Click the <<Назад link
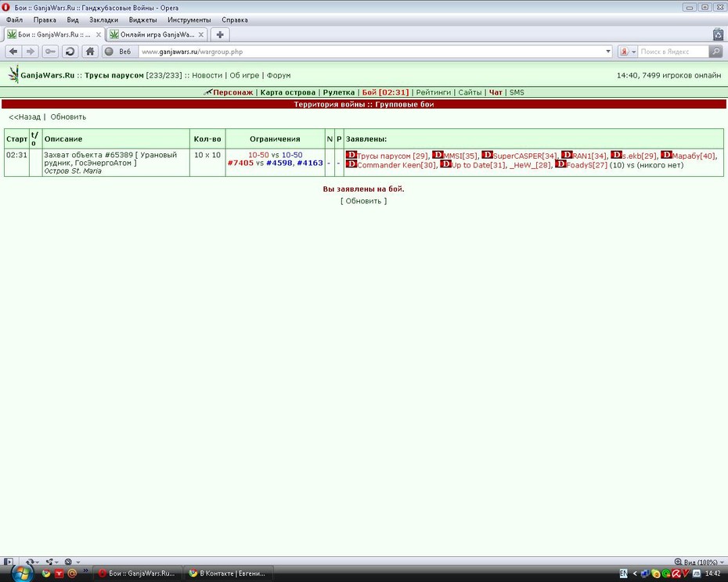The width and height of the screenshot is (728, 582). point(24,117)
